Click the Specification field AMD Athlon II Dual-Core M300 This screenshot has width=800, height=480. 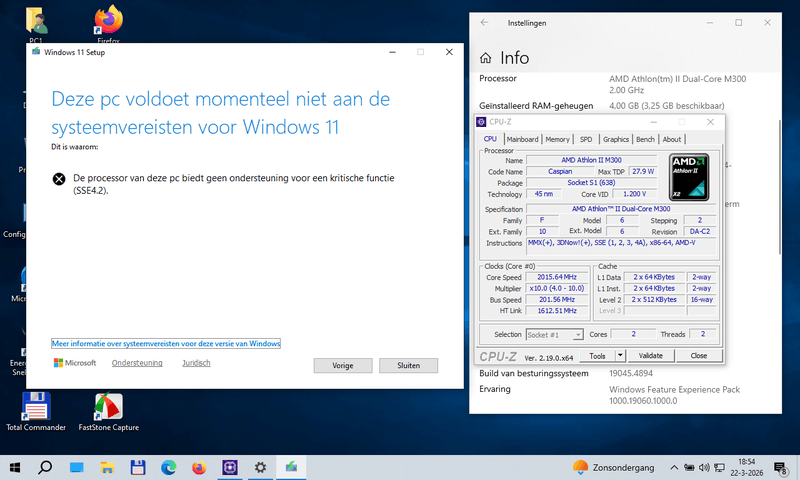pyautogui.click(x=621, y=209)
